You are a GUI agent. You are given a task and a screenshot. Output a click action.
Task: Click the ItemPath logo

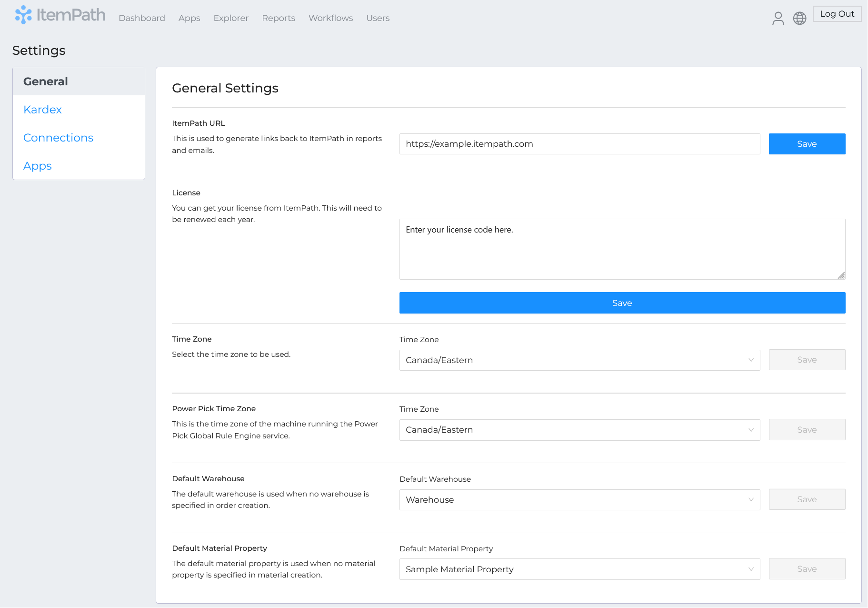[x=60, y=15]
